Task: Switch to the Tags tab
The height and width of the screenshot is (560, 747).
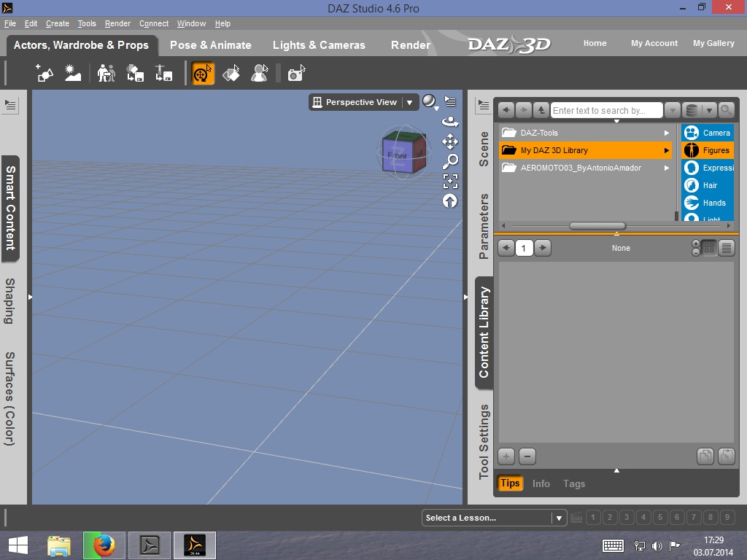Action: (574, 483)
